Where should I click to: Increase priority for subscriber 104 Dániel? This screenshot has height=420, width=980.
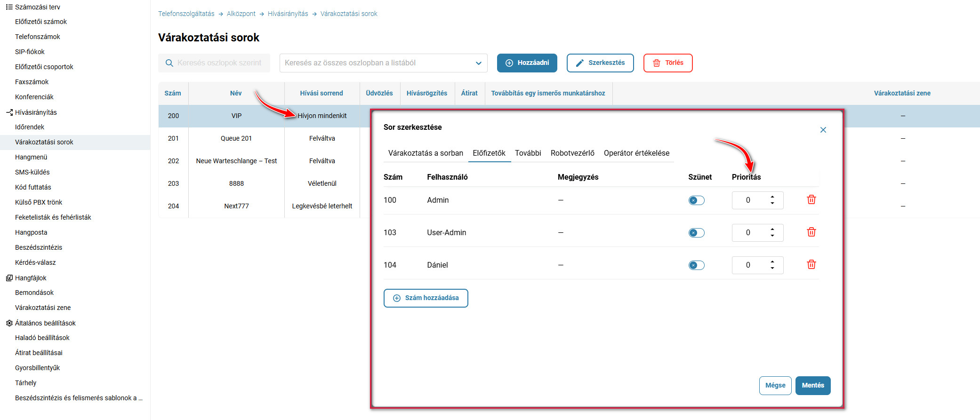[x=772, y=262]
